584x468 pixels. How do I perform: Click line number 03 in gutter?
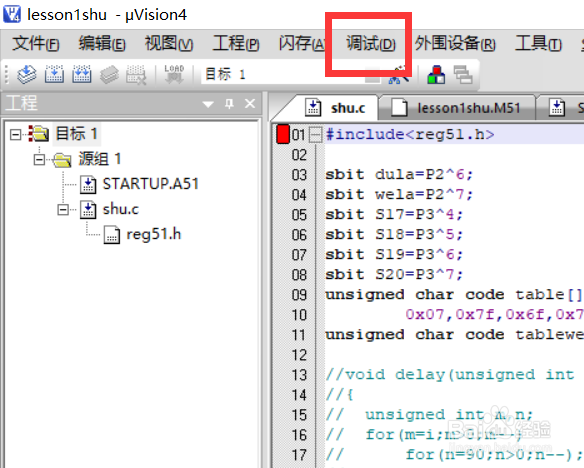[x=299, y=175]
